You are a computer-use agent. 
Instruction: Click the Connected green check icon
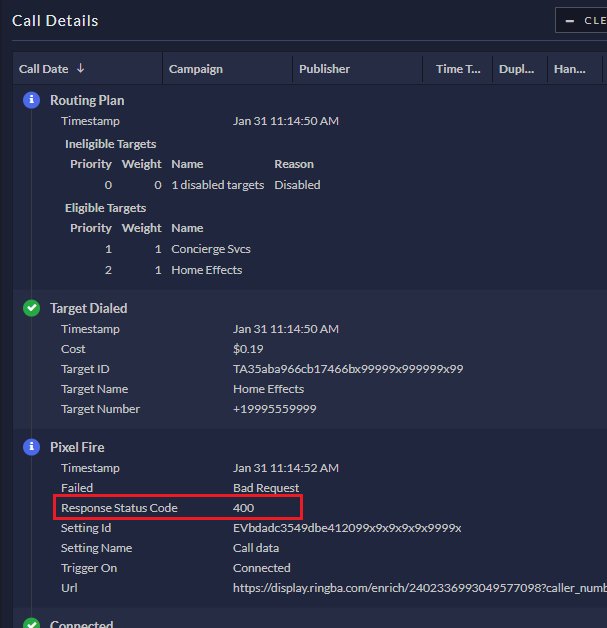[32, 623]
